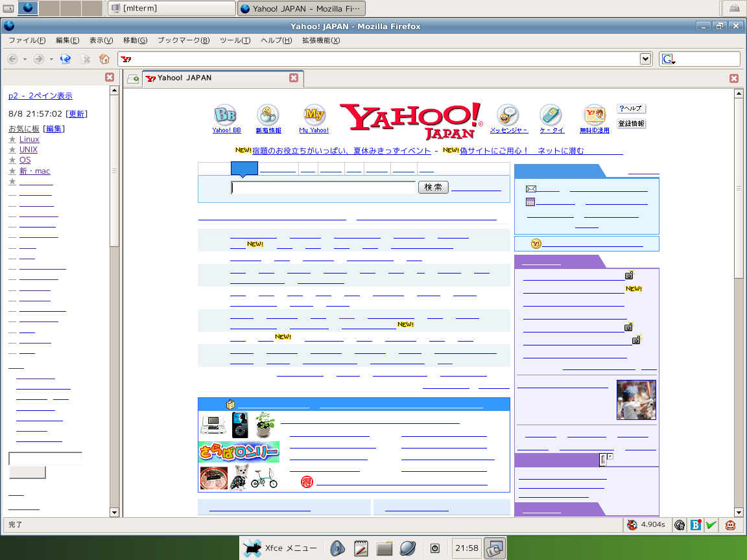
Task: Click the 検索 search button
Action: tap(433, 187)
